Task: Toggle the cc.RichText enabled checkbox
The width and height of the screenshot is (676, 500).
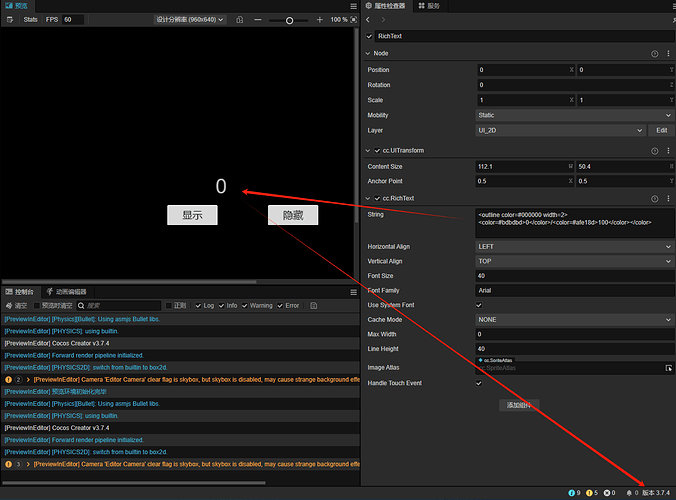Action: point(377,198)
